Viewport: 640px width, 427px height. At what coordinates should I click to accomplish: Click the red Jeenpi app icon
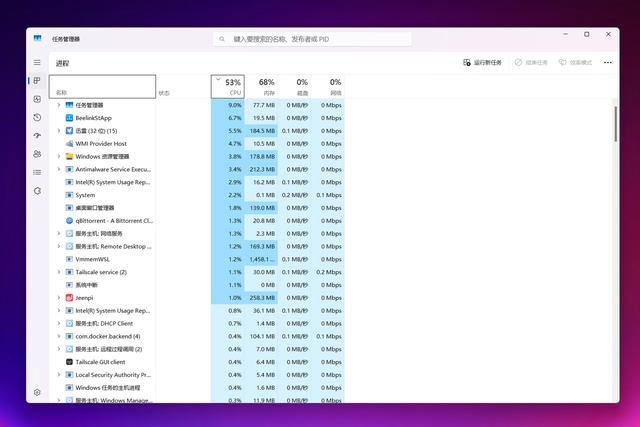69,298
